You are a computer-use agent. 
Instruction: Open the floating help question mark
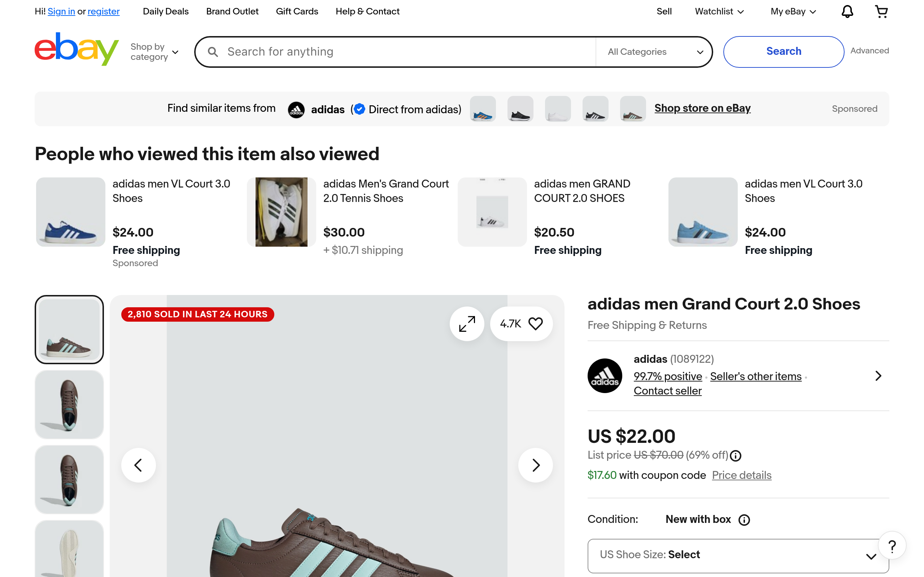tap(892, 546)
